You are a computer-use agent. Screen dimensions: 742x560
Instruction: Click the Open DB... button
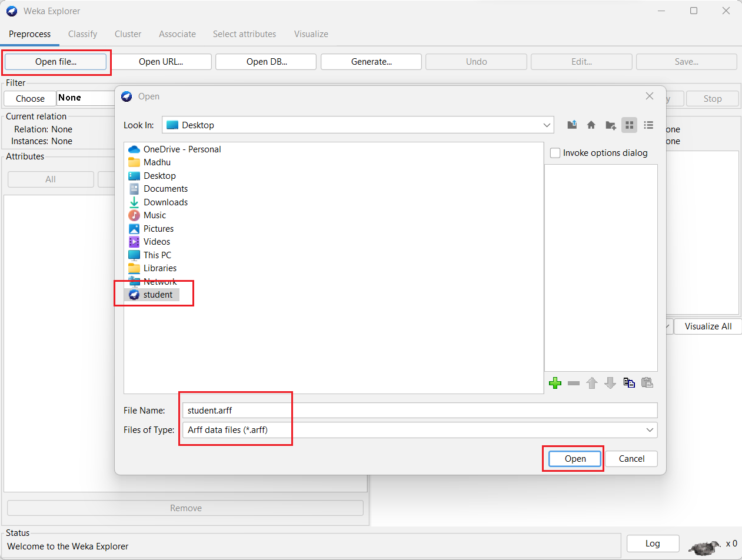tap(266, 62)
